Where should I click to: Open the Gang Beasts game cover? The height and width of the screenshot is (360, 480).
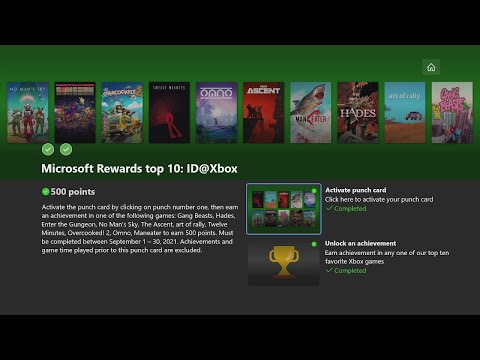tap(452, 113)
